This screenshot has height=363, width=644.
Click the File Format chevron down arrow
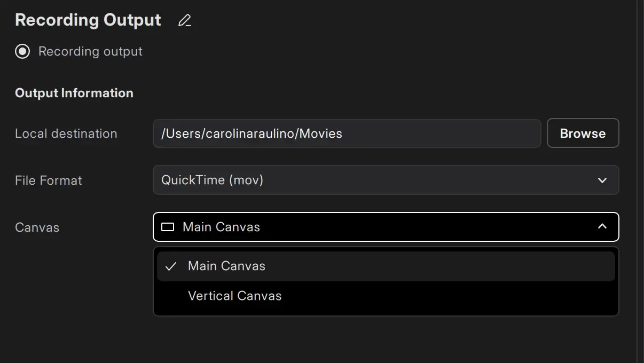click(602, 180)
